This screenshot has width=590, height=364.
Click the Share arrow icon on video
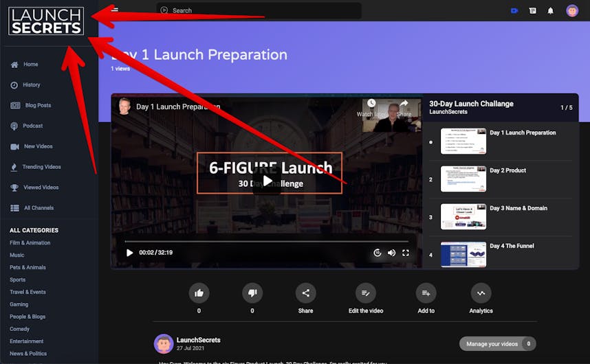(x=404, y=104)
